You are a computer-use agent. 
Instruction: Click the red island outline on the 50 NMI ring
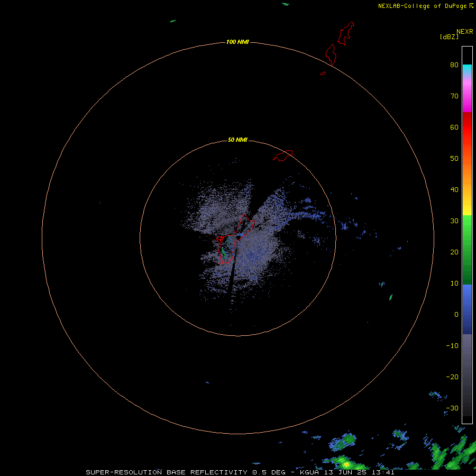coord(283,155)
